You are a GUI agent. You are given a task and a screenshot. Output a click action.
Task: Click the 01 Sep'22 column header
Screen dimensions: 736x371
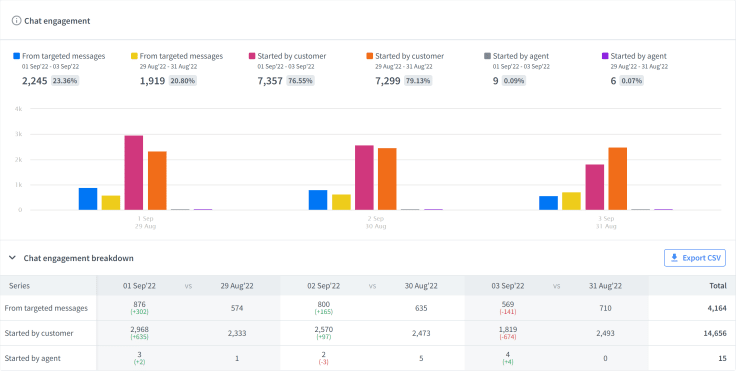(x=139, y=286)
